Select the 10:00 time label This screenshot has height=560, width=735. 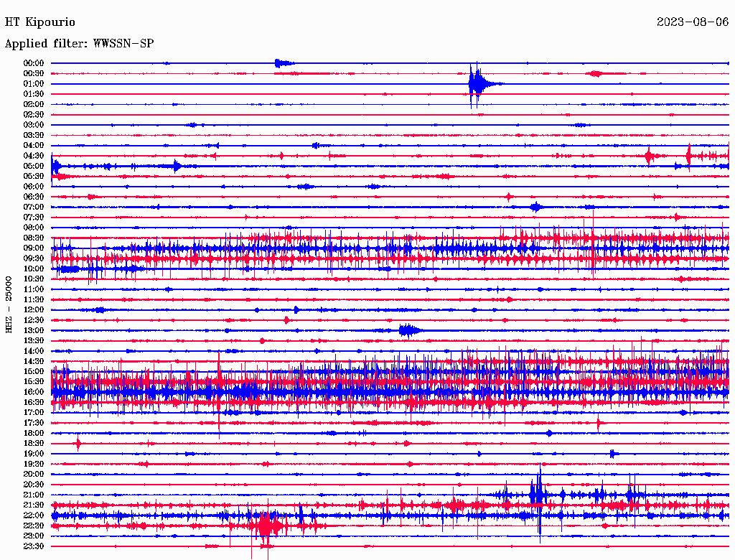(x=34, y=269)
